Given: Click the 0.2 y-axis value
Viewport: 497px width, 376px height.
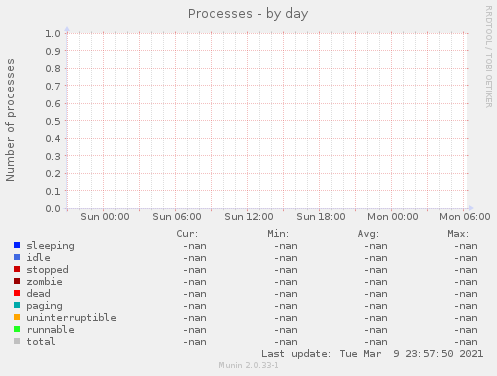Looking at the screenshot, I should tap(53, 174).
